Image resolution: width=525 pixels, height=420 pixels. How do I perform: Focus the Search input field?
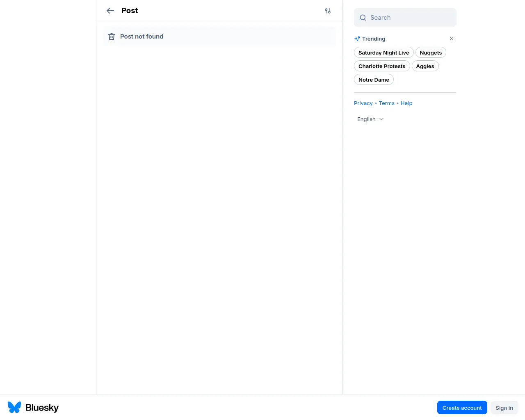click(410, 18)
